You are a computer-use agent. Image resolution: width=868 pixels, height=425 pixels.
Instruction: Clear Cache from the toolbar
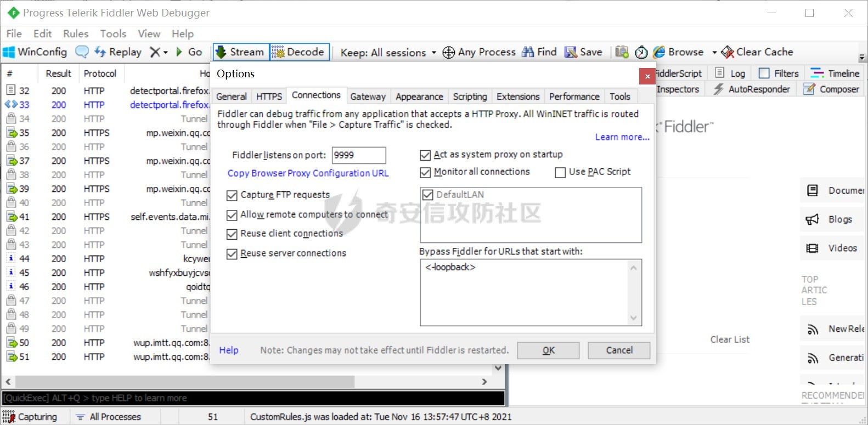click(757, 52)
